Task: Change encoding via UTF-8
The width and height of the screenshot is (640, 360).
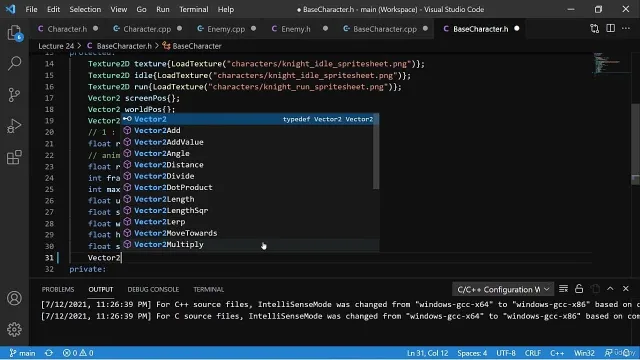Action: 506,353
